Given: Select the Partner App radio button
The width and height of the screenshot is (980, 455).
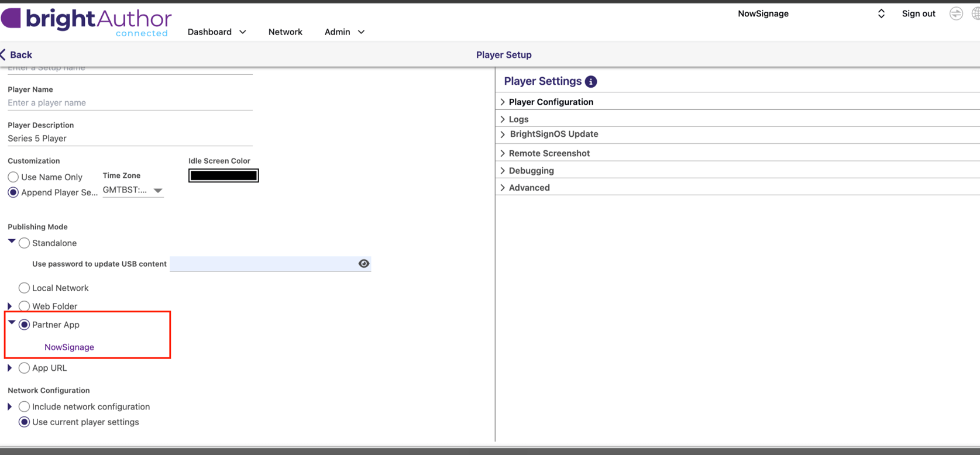Looking at the screenshot, I should point(24,325).
